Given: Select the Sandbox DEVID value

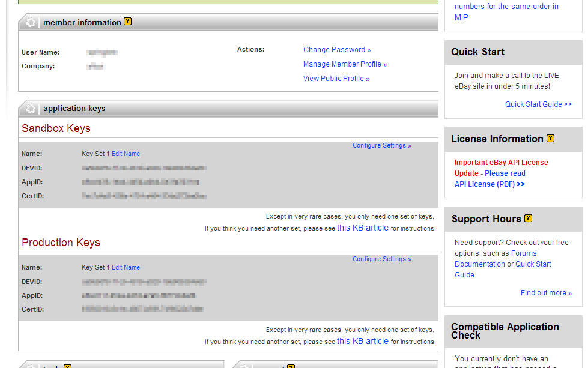Looking at the screenshot, I should pyautogui.click(x=144, y=168).
